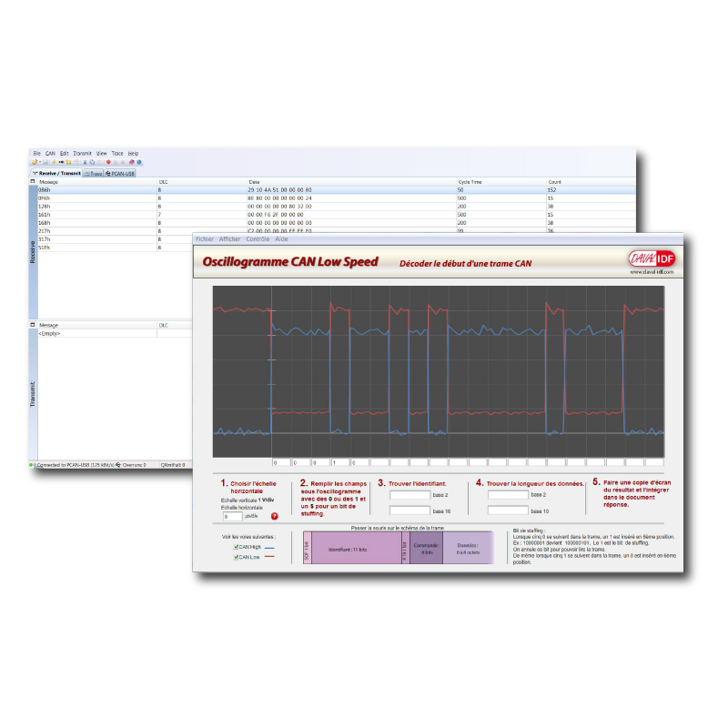Click the red record trace icon
This screenshot has width=728, height=728.
[108, 162]
